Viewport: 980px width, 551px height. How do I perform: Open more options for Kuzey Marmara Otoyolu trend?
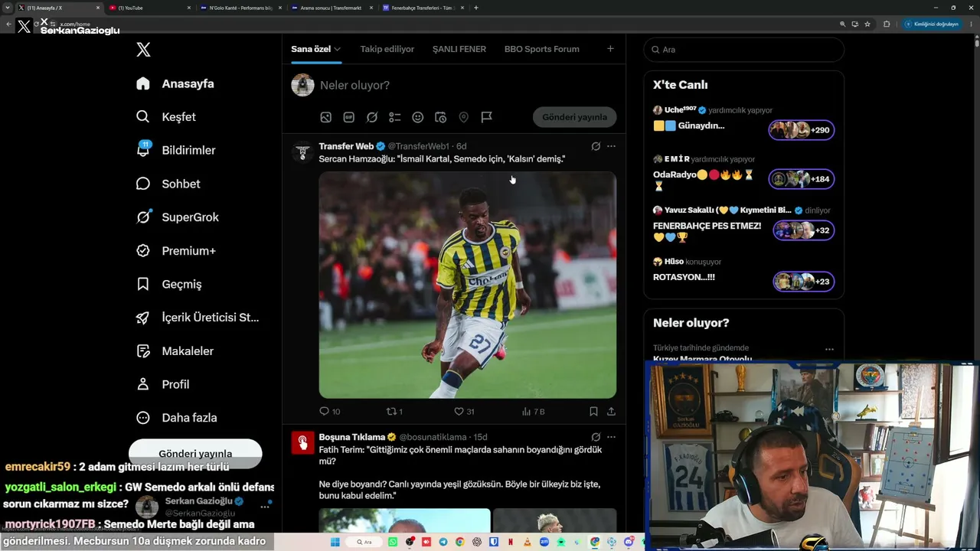[x=829, y=350]
